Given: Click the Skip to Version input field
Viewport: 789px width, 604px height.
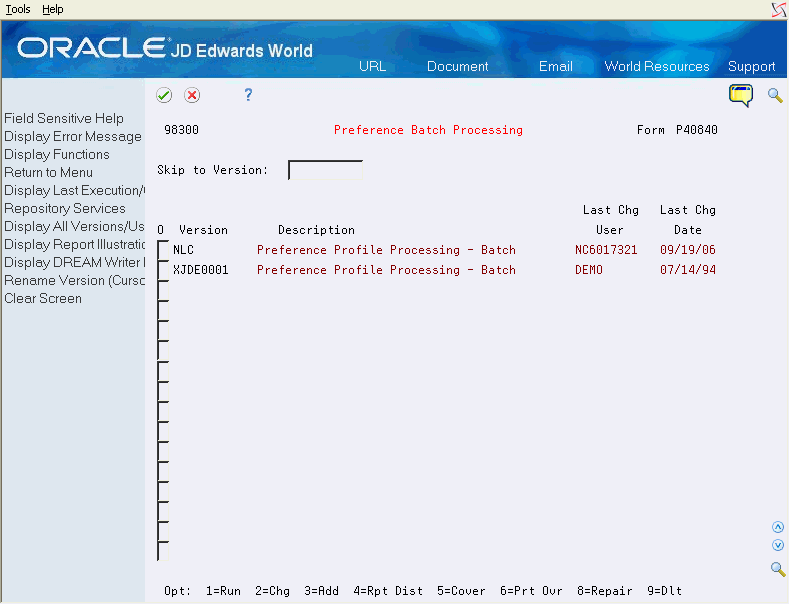Looking at the screenshot, I should [x=325, y=170].
